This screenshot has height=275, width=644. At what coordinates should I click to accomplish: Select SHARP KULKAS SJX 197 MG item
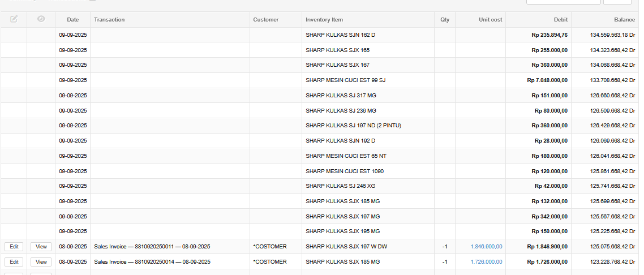point(342,216)
